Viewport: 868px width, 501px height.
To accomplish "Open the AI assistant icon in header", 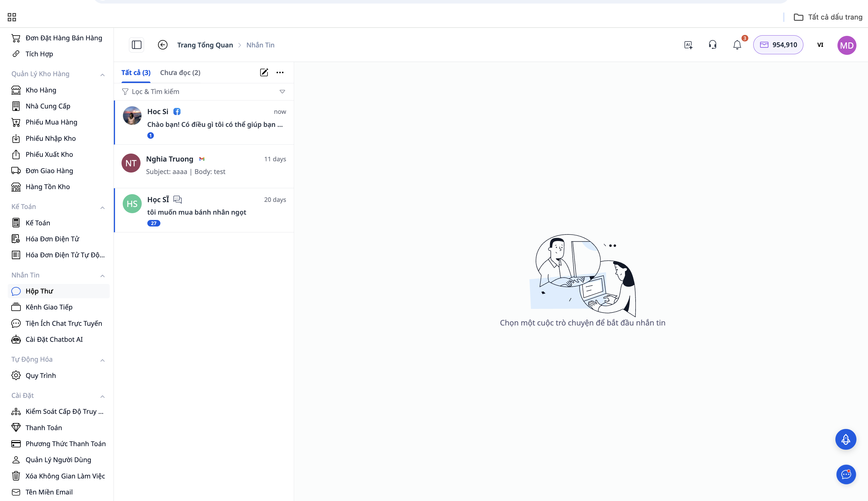I will (688, 45).
